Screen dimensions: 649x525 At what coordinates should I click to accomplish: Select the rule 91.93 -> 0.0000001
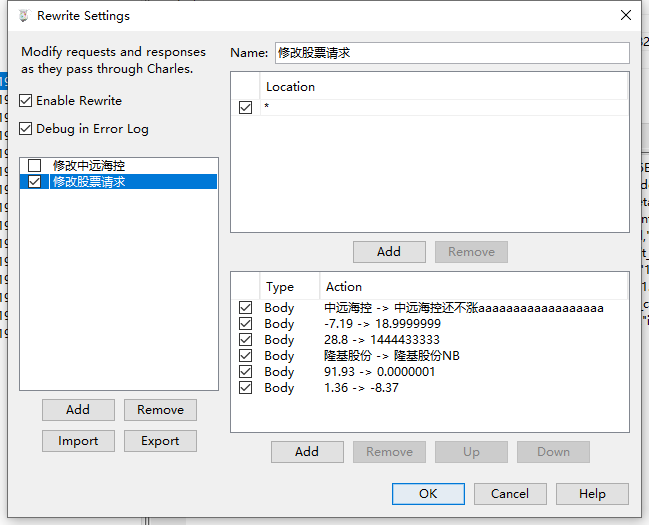point(430,371)
